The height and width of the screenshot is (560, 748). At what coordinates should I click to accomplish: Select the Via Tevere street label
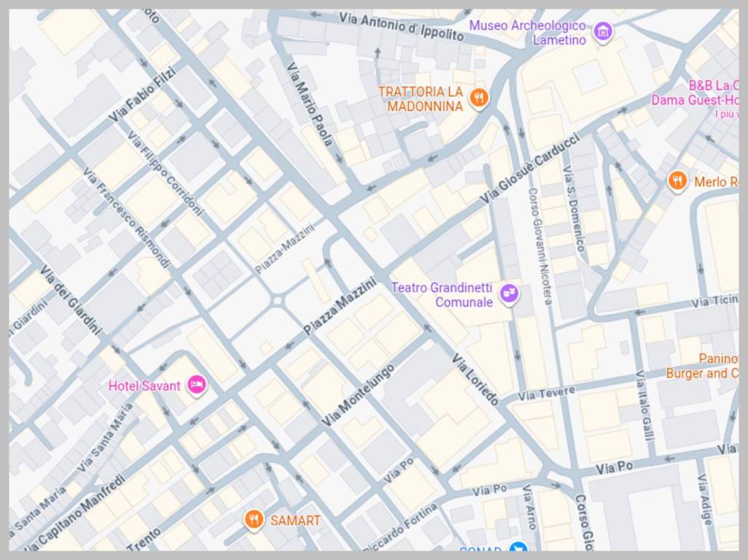coord(546,394)
